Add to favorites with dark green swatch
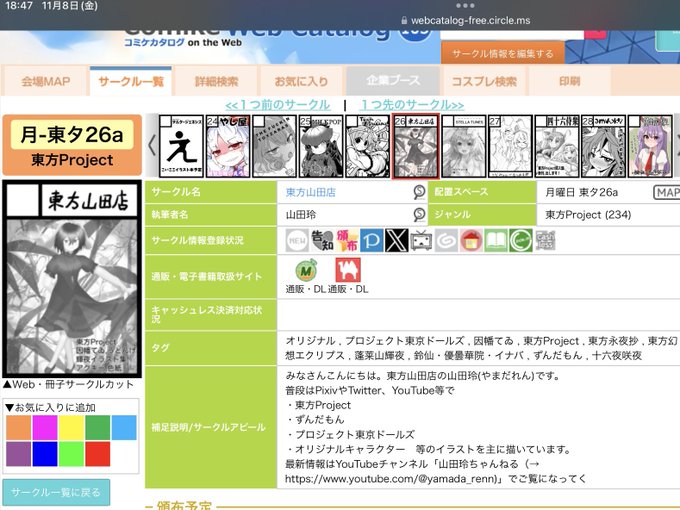 (x=98, y=428)
